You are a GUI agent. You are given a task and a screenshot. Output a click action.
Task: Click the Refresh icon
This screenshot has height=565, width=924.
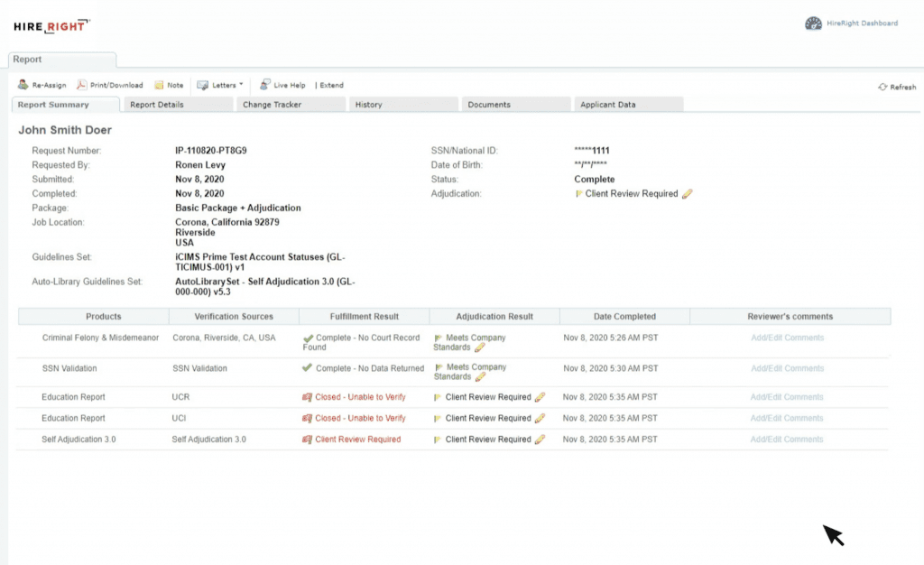[x=882, y=88]
